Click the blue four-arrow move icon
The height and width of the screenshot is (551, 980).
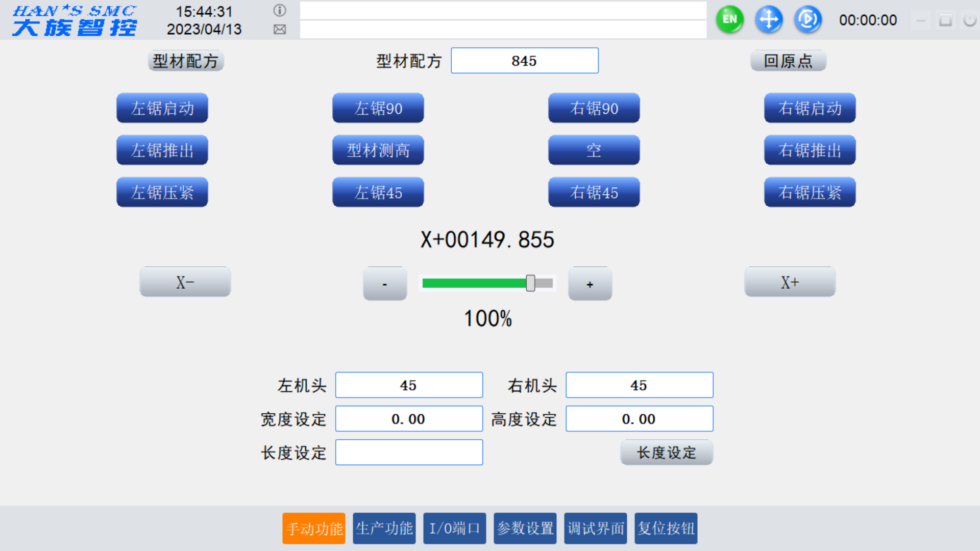769,20
